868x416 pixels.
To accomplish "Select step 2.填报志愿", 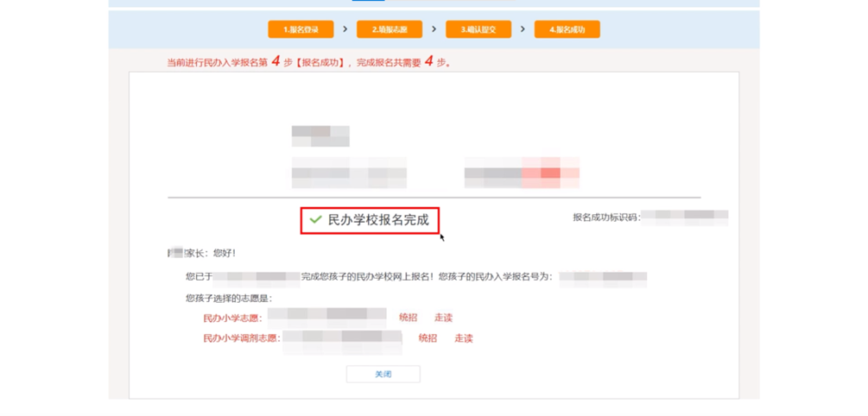I will tap(390, 29).
